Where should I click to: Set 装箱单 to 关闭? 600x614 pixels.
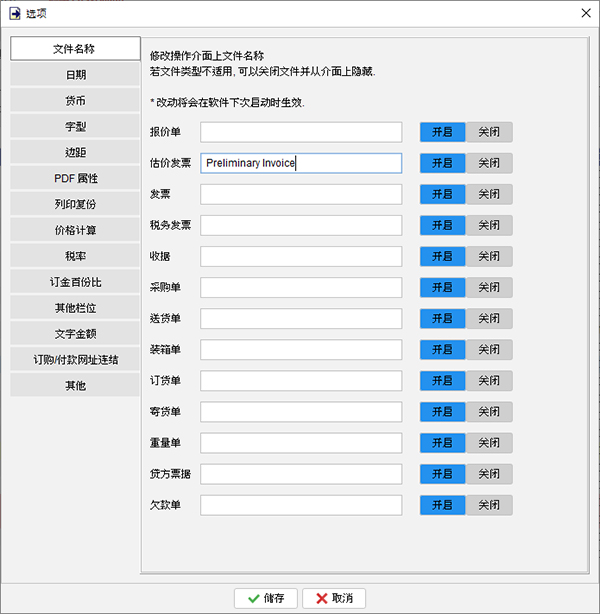click(489, 349)
